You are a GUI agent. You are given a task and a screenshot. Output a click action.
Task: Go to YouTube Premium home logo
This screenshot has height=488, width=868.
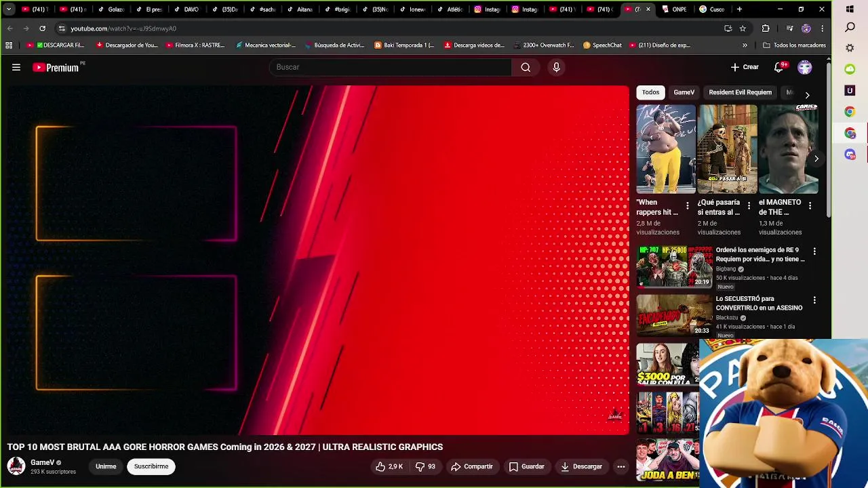click(x=58, y=67)
